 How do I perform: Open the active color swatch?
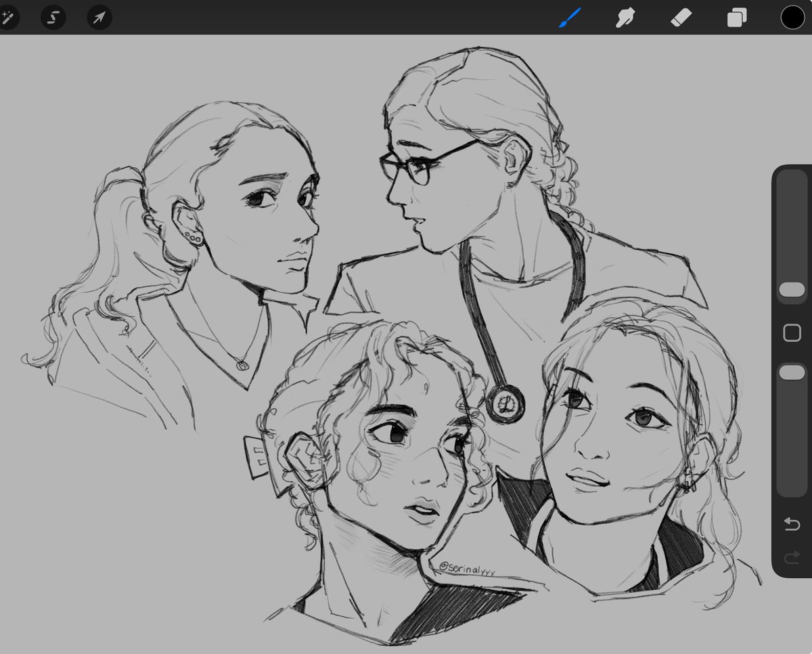(792, 18)
